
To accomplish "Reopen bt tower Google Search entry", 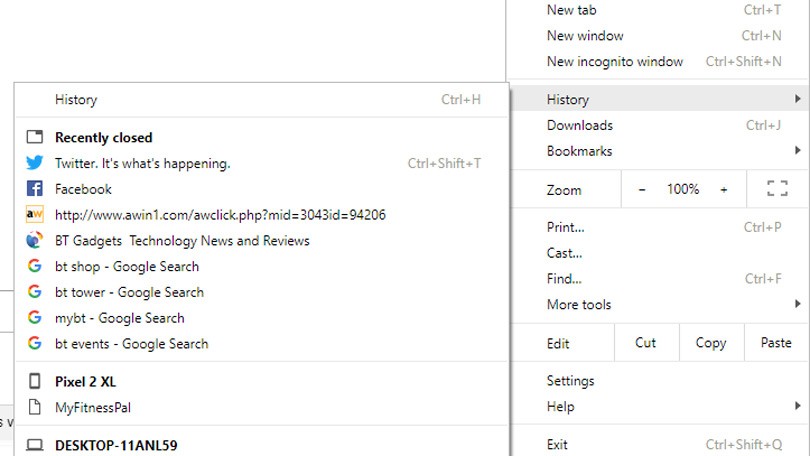I will [129, 292].
